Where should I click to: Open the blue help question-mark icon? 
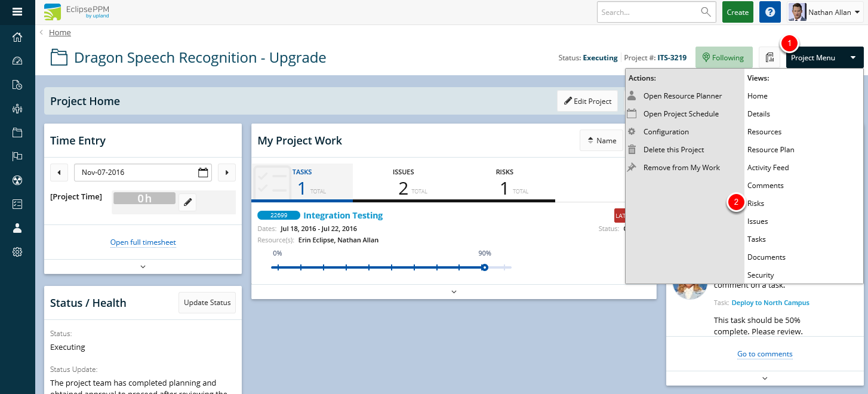point(770,12)
